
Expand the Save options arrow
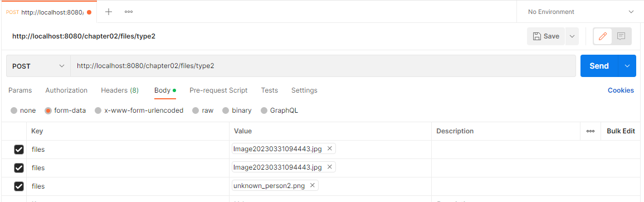coord(572,36)
